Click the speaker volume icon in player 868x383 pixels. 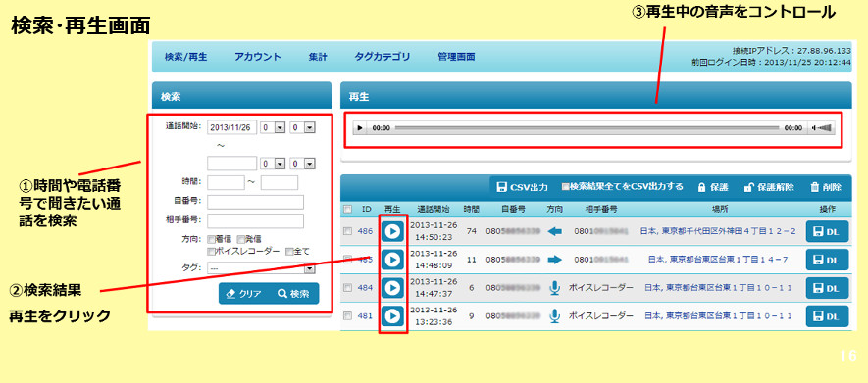pyautogui.click(x=822, y=128)
